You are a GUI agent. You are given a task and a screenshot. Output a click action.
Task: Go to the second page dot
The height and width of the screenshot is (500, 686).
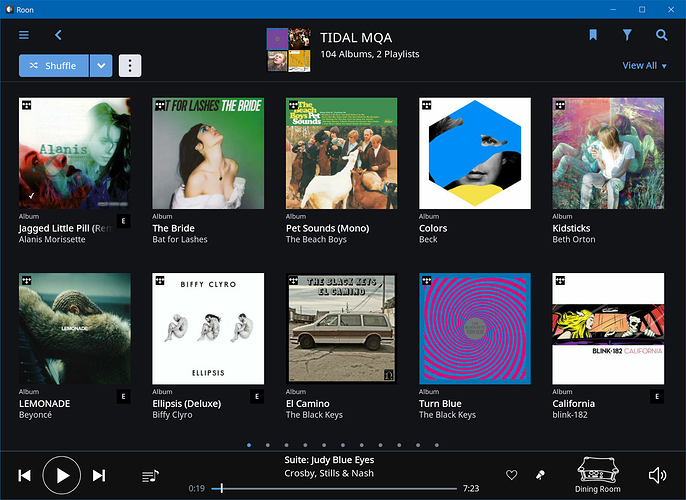pyautogui.click(x=268, y=445)
